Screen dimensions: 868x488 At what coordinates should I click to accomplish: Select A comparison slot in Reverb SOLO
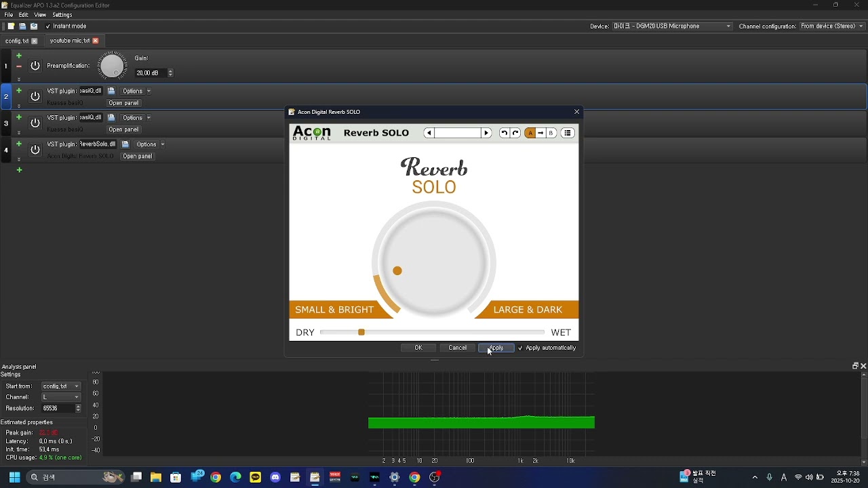point(530,133)
